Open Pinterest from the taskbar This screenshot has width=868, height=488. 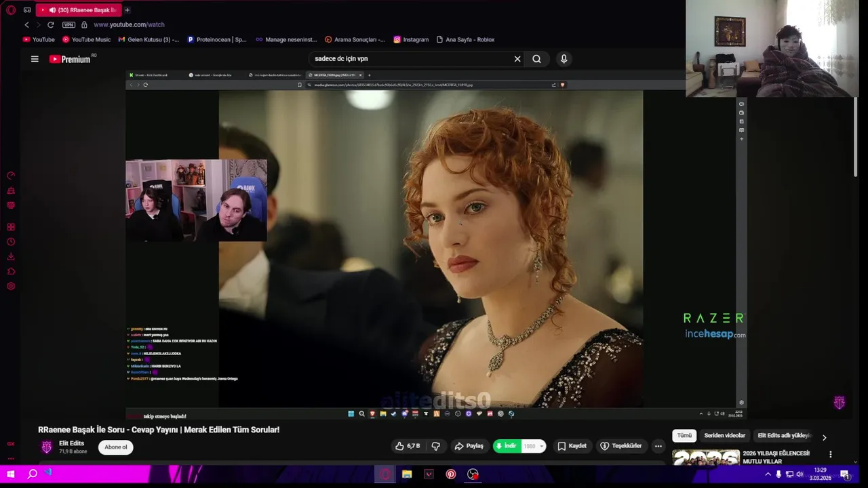click(x=451, y=474)
